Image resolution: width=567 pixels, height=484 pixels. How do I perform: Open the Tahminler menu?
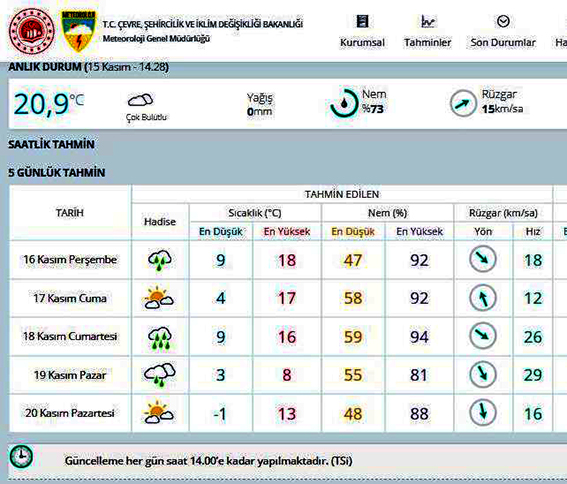(x=427, y=42)
